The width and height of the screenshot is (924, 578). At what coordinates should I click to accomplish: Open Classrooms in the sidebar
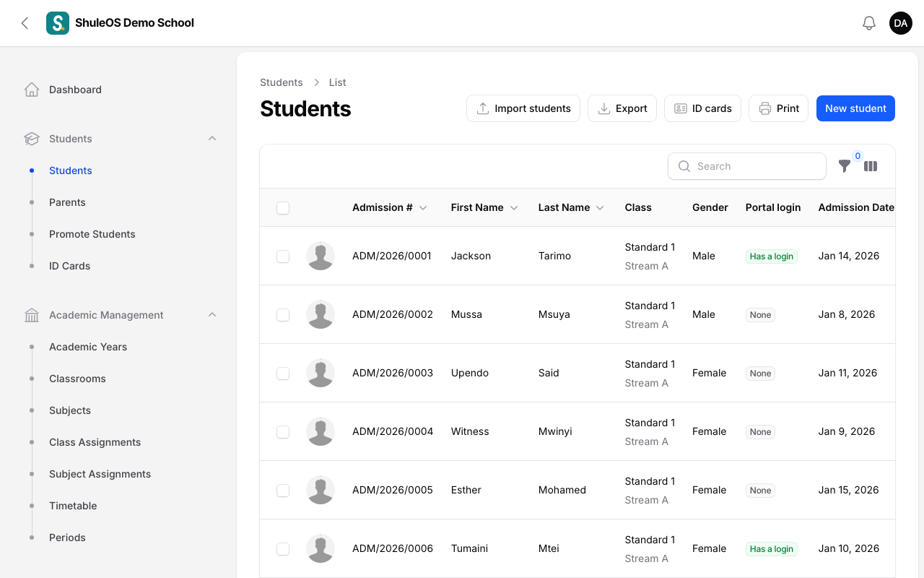coord(77,379)
